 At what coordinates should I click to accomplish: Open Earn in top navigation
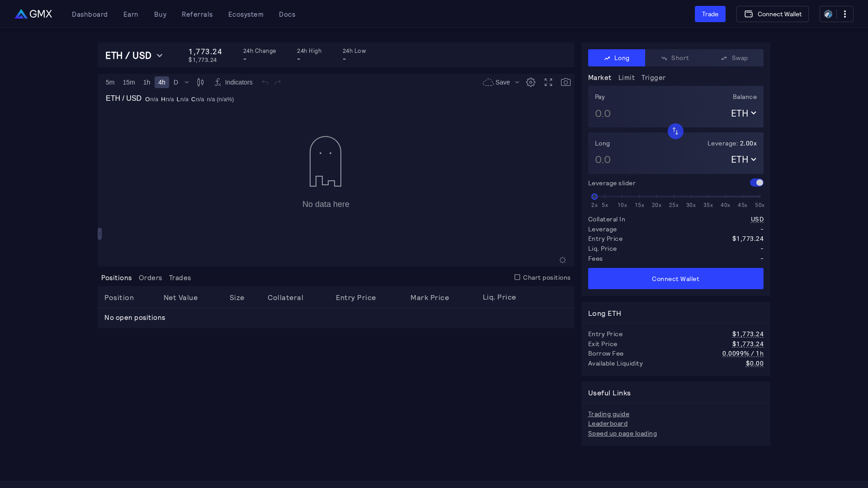pos(131,14)
